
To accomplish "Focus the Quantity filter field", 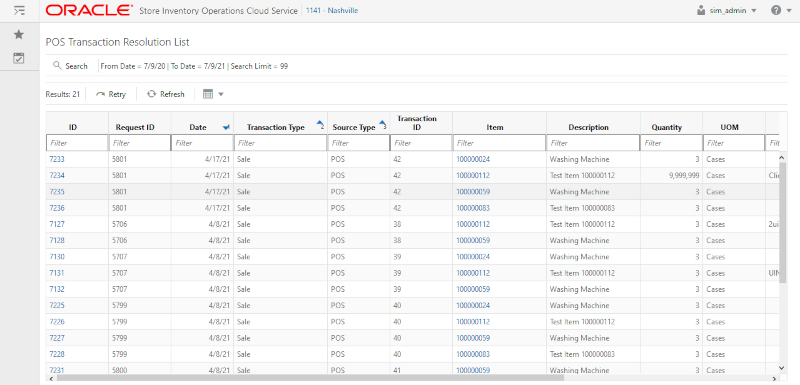I will pos(671,143).
